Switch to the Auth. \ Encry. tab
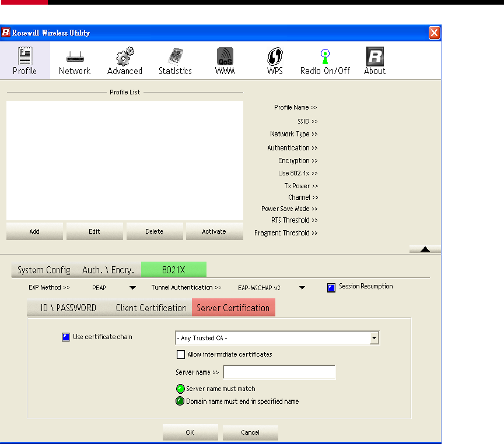The width and height of the screenshot is (504, 444). pos(108,270)
